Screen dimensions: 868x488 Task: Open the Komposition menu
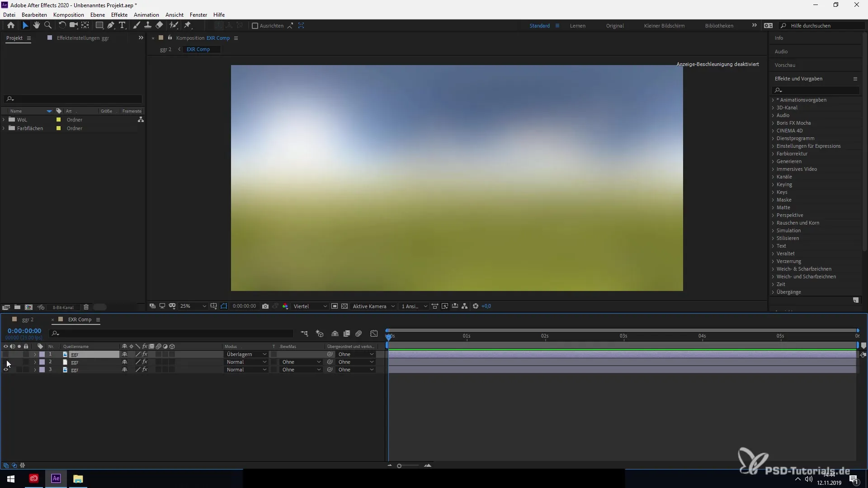pos(69,14)
